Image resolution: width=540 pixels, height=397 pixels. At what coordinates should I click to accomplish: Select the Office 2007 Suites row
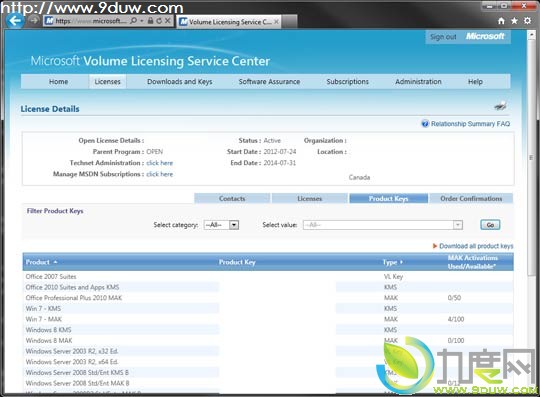pyautogui.click(x=268, y=276)
